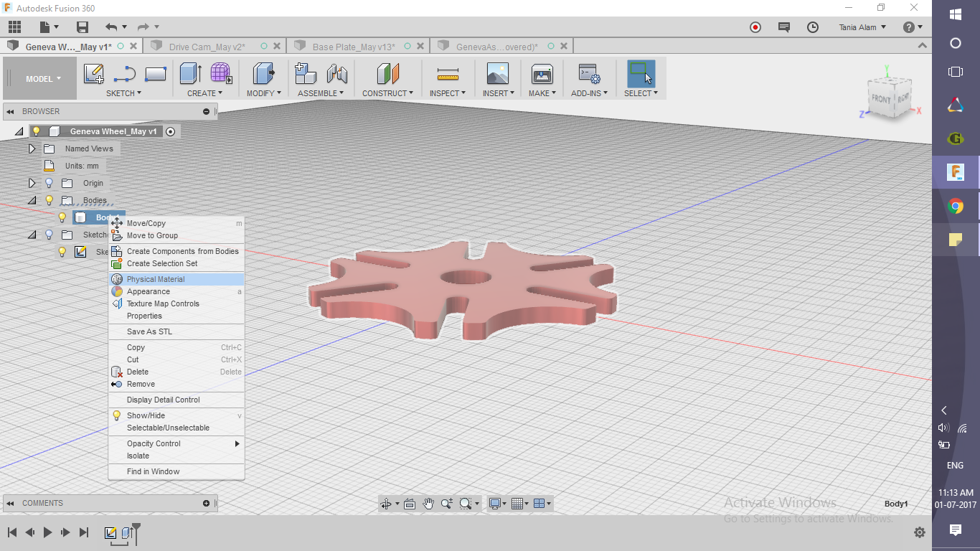Click the Look At icon
This screenshot has height=551, width=980.
tap(410, 504)
